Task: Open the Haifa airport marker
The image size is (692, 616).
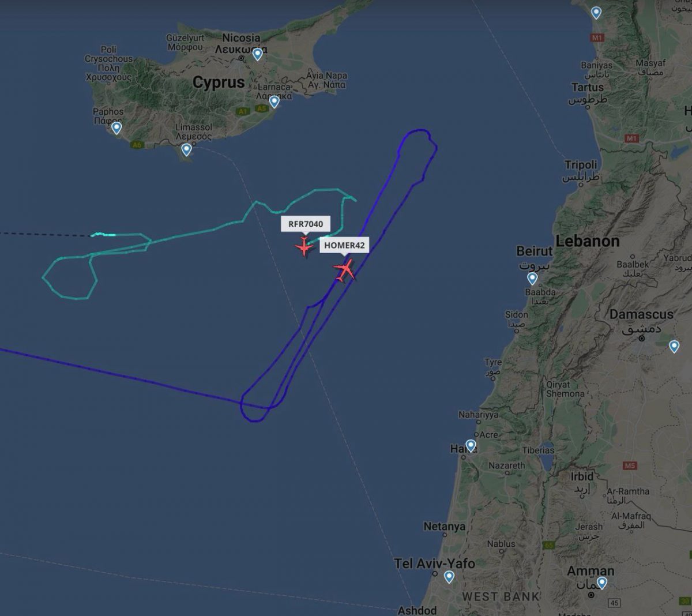Action: point(471,445)
